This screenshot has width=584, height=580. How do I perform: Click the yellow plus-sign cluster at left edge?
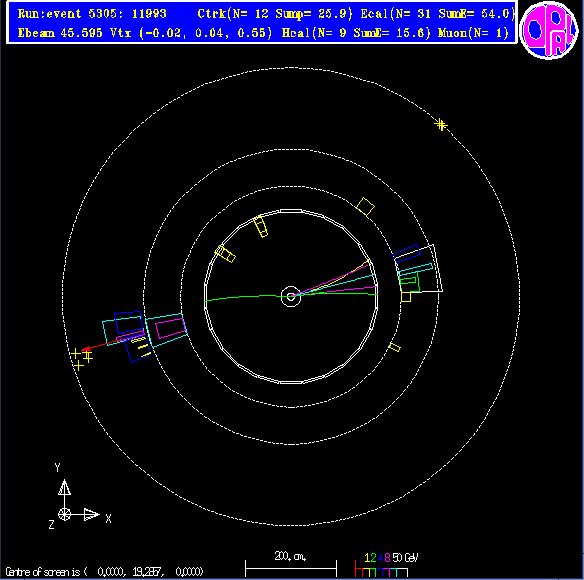(82, 359)
